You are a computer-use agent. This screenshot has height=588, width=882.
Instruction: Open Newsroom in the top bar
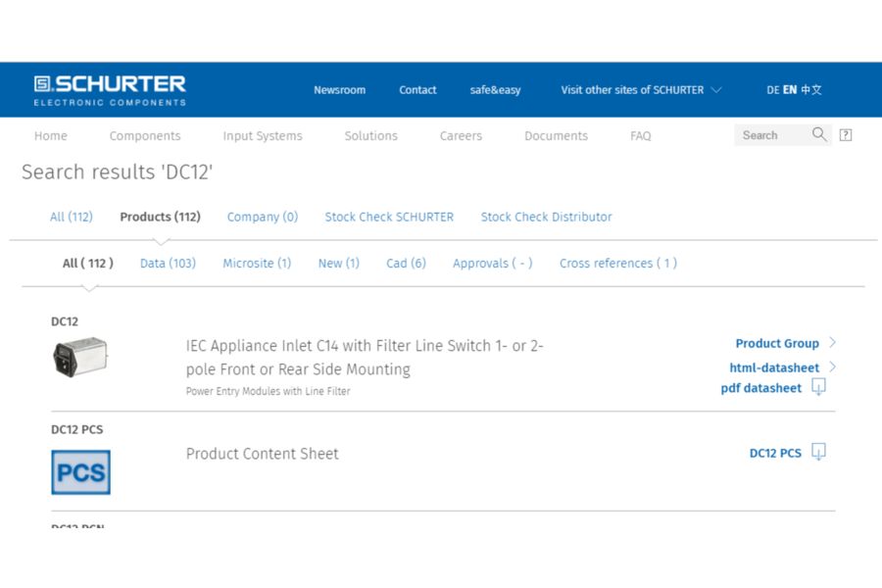(x=339, y=90)
